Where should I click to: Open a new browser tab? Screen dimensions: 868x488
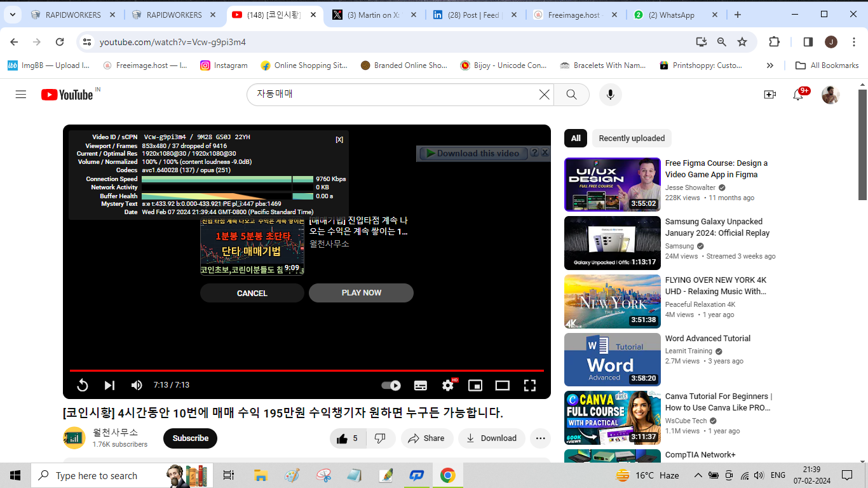[738, 15]
